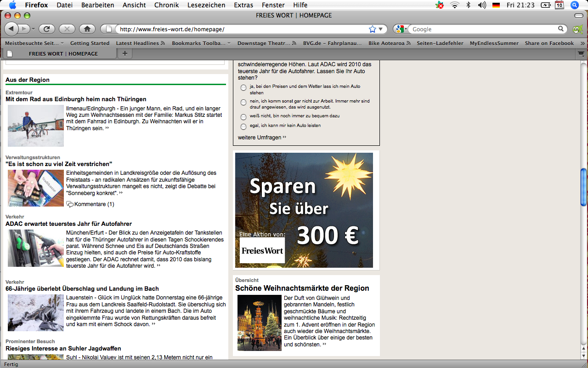Click the battery status icon
The height and width of the screenshot is (368, 588).
[x=545, y=5]
